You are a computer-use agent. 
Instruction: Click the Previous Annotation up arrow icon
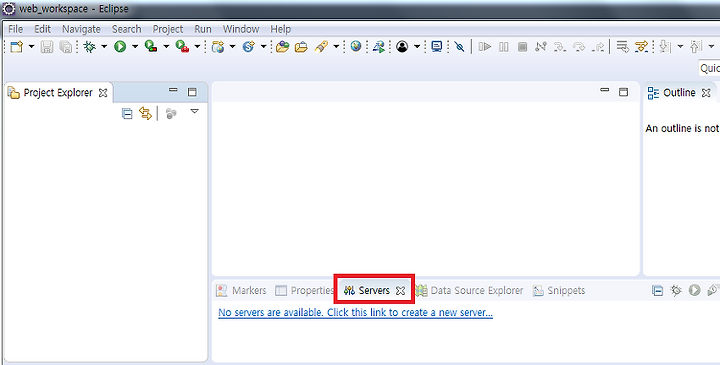pyautogui.click(x=697, y=46)
